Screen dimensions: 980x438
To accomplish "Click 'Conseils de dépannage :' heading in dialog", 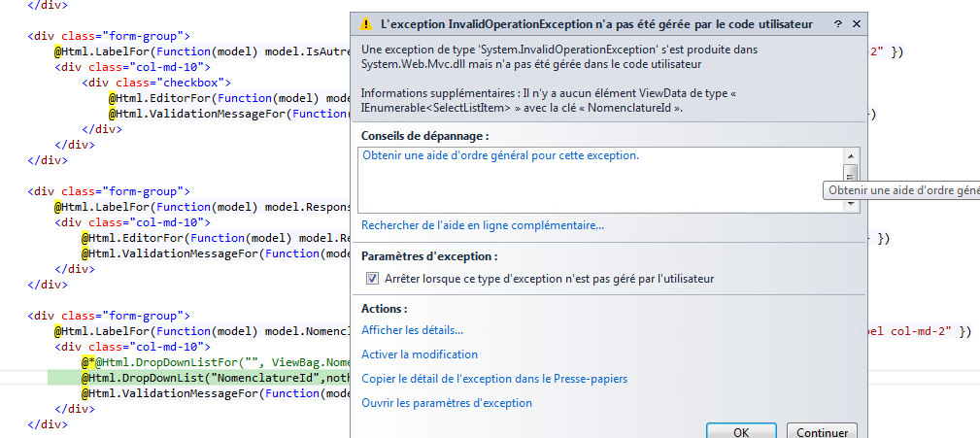I will click(425, 136).
